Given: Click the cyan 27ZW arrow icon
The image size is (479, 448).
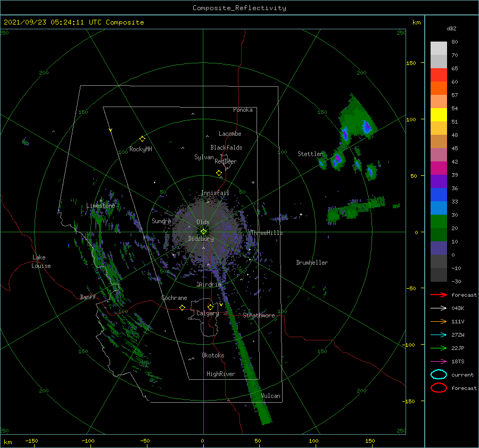Looking at the screenshot, I should point(439,335).
